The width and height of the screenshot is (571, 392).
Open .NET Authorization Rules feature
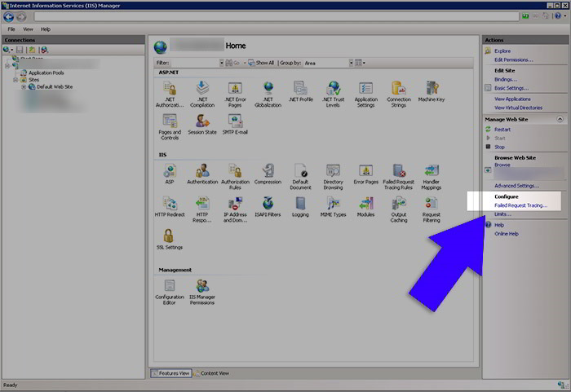click(x=170, y=94)
